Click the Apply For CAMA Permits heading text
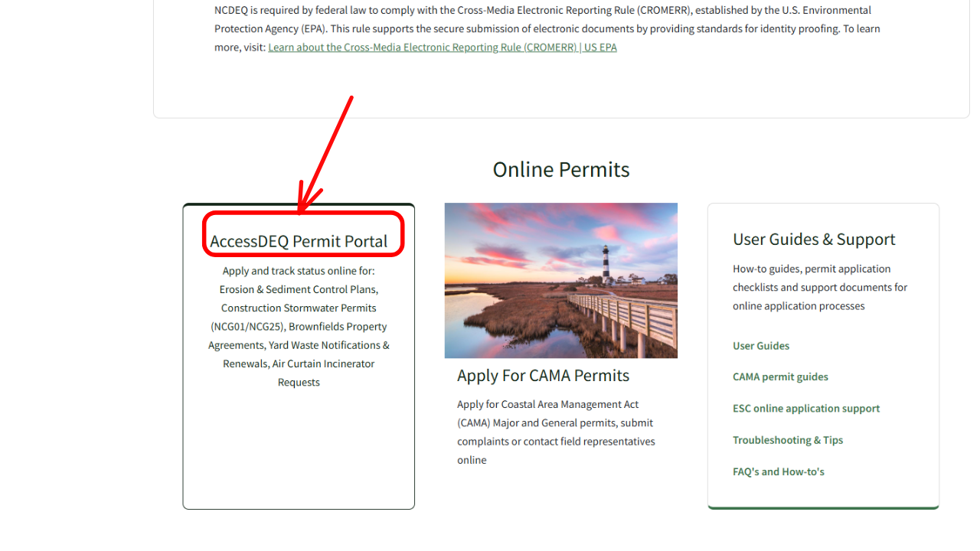 [544, 375]
